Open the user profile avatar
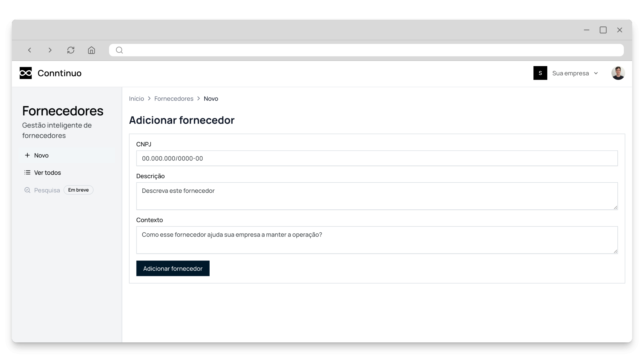 (x=618, y=73)
